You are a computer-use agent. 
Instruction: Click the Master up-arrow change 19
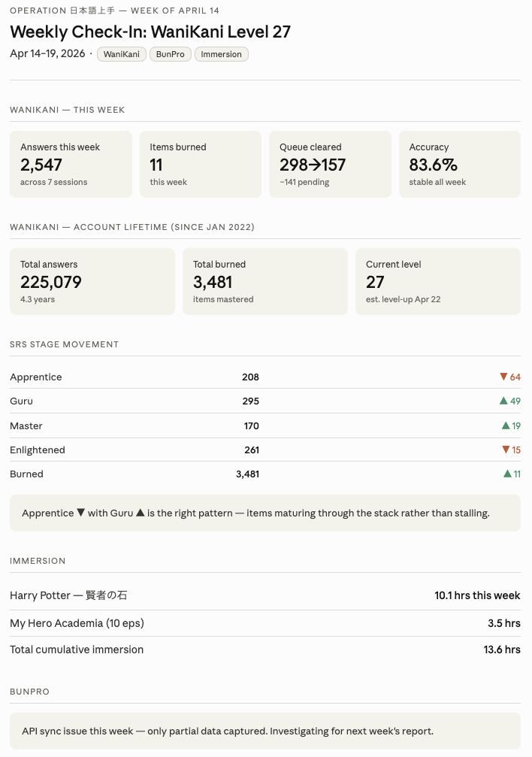click(511, 425)
